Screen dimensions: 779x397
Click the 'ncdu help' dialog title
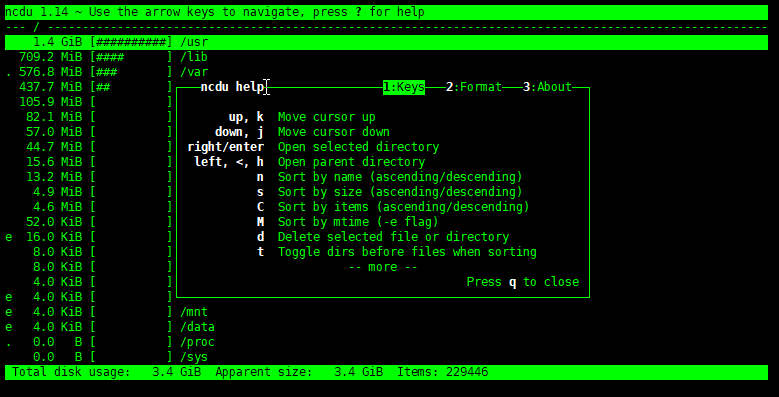233,87
